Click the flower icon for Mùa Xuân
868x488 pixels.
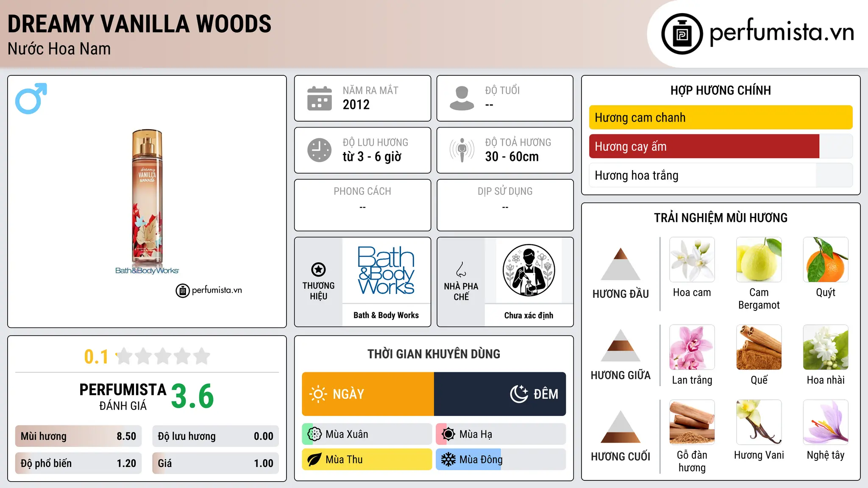coord(314,434)
